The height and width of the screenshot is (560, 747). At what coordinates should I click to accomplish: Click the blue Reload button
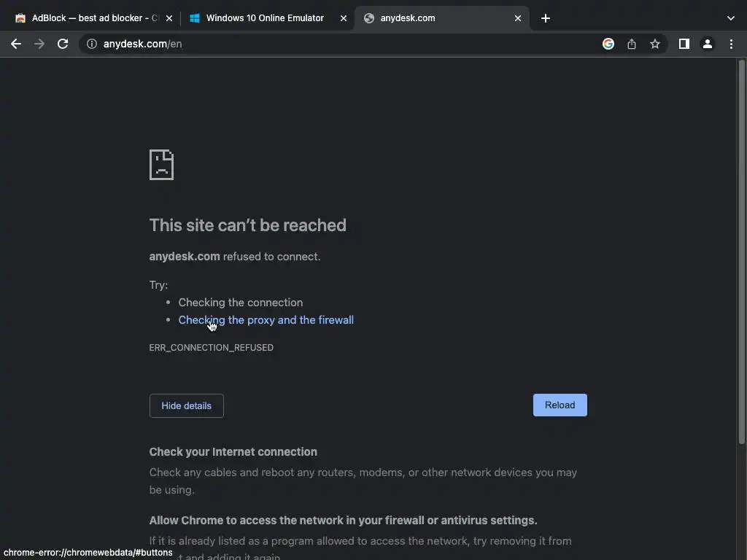[x=560, y=405]
